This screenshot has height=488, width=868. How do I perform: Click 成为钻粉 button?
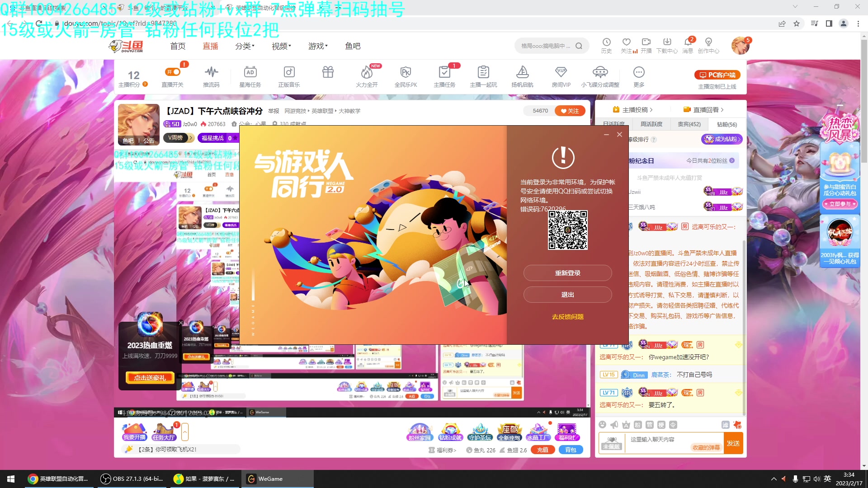(722, 139)
